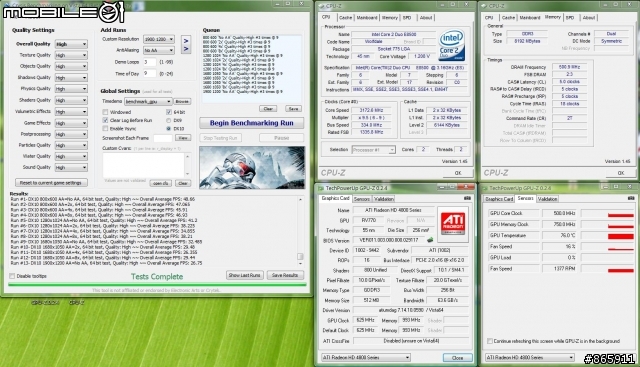Click the GPU Temperature sensor graph bar
This screenshot has width=640, height=367.
point(607,236)
